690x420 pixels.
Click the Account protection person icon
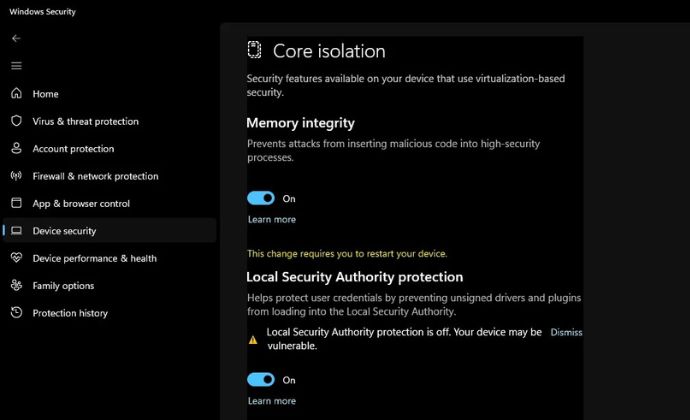pyautogui.click(x=16, y=148)
